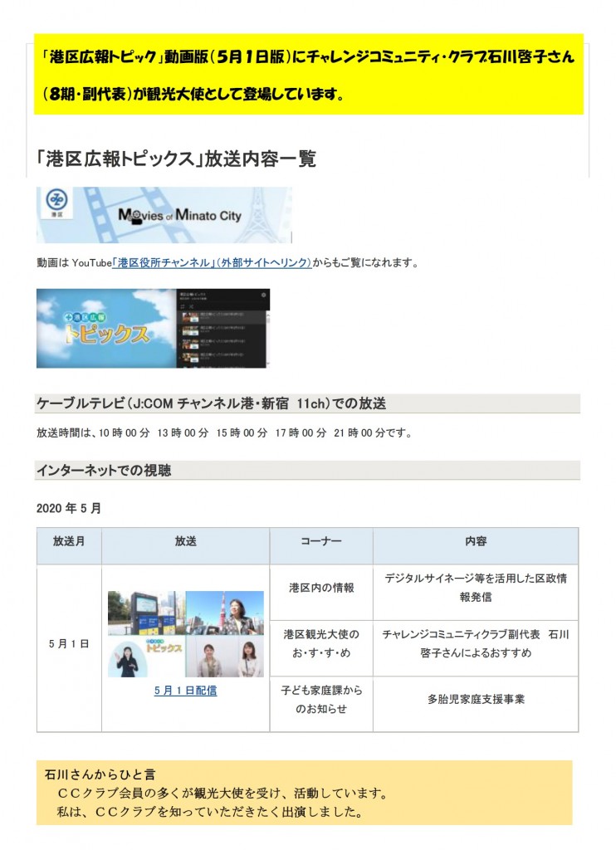Click the settings gear in YouTube playlist
This screenshot has width=616, height=850.
[264, 295]
